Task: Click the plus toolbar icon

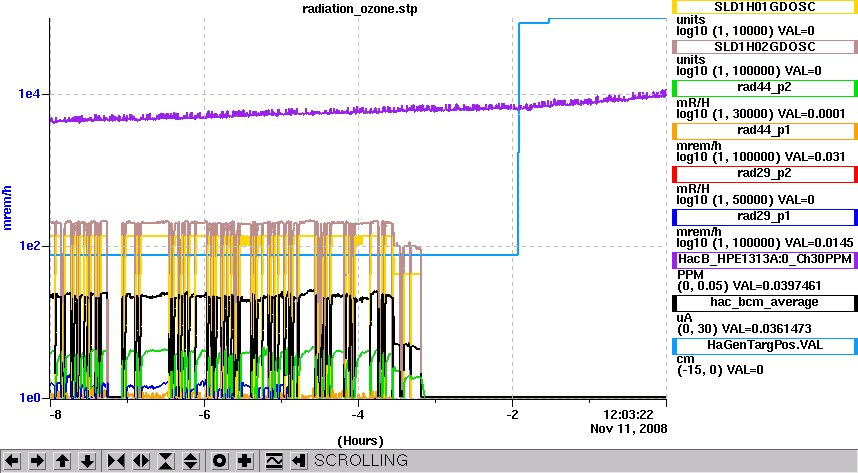Action: point(245,461)
